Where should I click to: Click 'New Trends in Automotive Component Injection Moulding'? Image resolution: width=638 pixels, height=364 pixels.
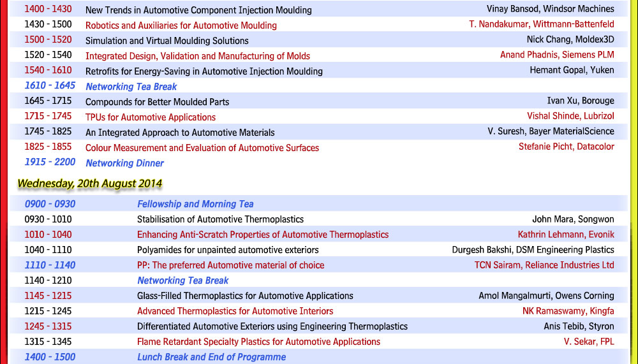[198, 10]
